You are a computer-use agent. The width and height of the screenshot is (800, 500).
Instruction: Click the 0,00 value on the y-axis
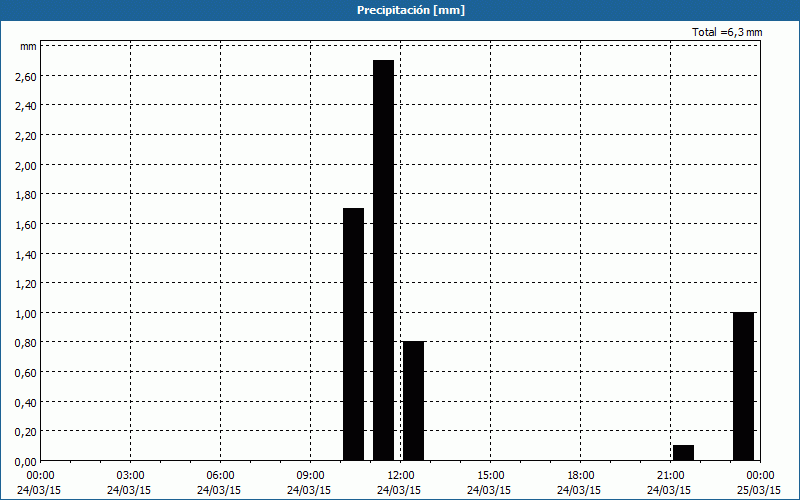coord(26,462)
